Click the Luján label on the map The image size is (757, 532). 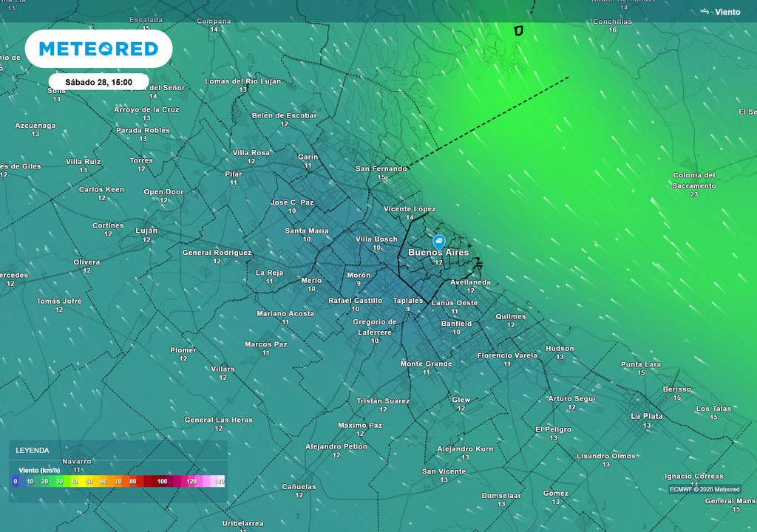[x=146, y=231]
